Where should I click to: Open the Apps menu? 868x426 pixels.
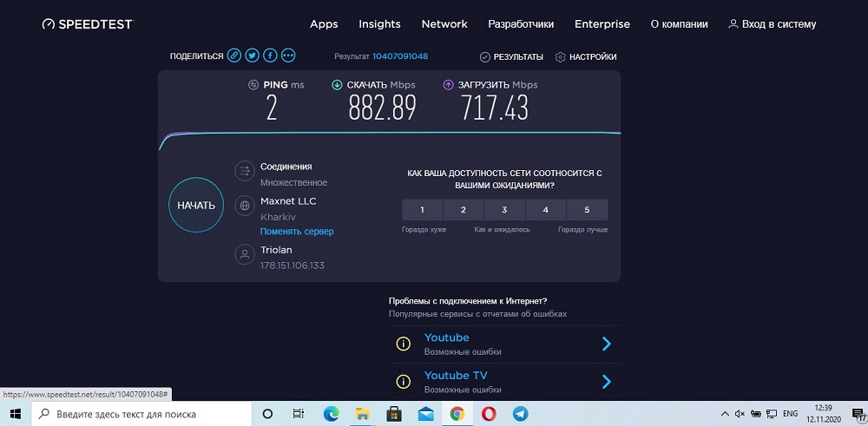pos(324,24)
